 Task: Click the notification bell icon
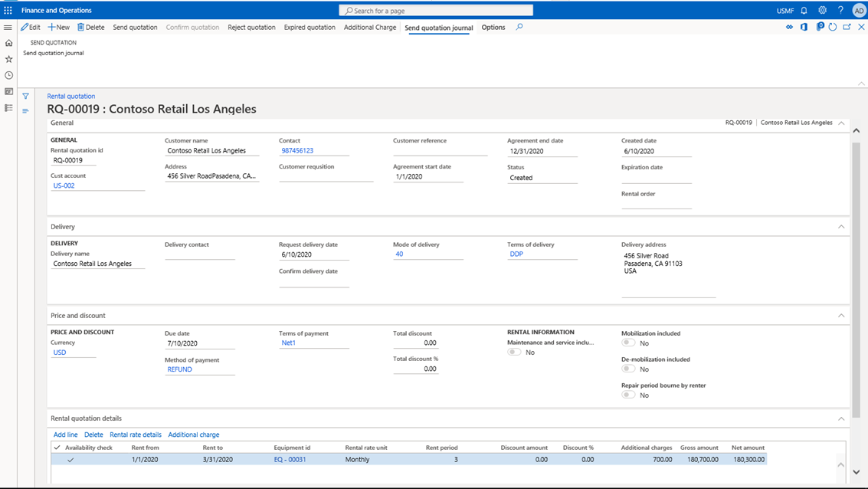pyautogui.click(x=804, y=11)
